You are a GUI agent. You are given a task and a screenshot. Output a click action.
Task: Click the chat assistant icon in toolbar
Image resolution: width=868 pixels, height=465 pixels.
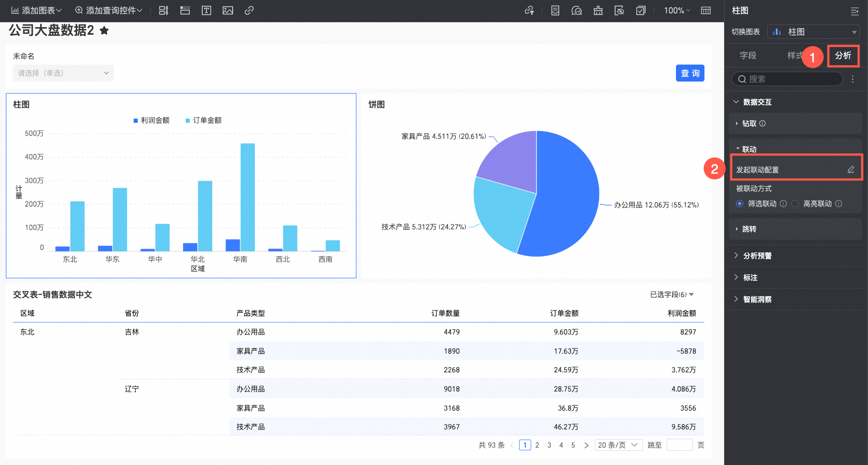tap(577, 10)
